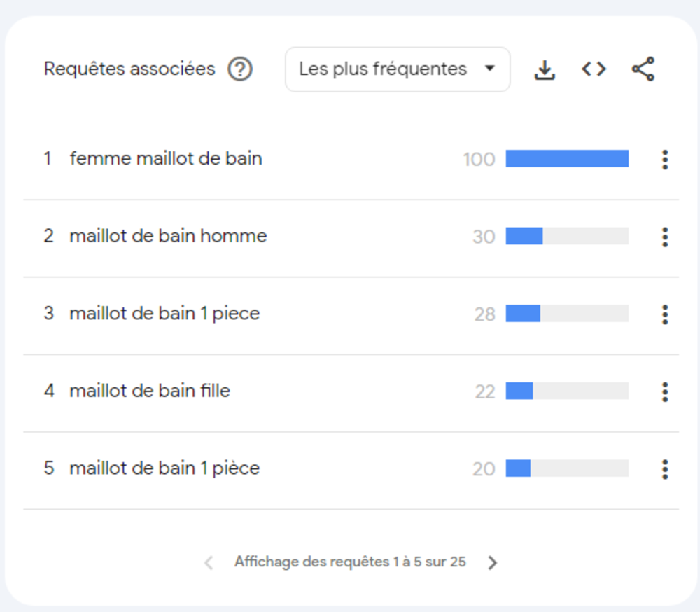Open query femme maillot de bain
Image resolution: width=700 pixels, height=612 pixels.
(x=166, y=159)
